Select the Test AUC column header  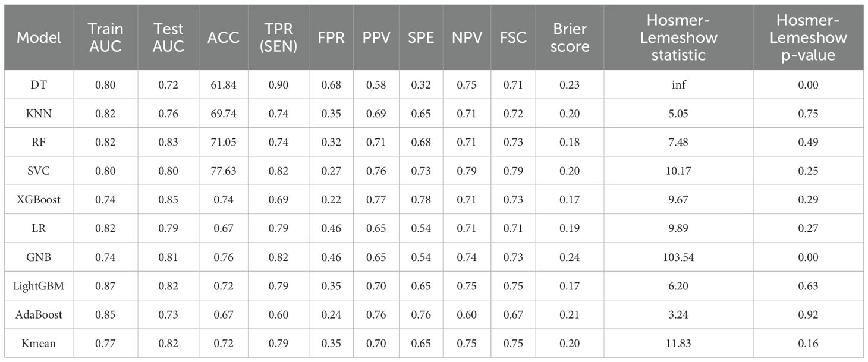pyautogui.click(x=169, y=38)
